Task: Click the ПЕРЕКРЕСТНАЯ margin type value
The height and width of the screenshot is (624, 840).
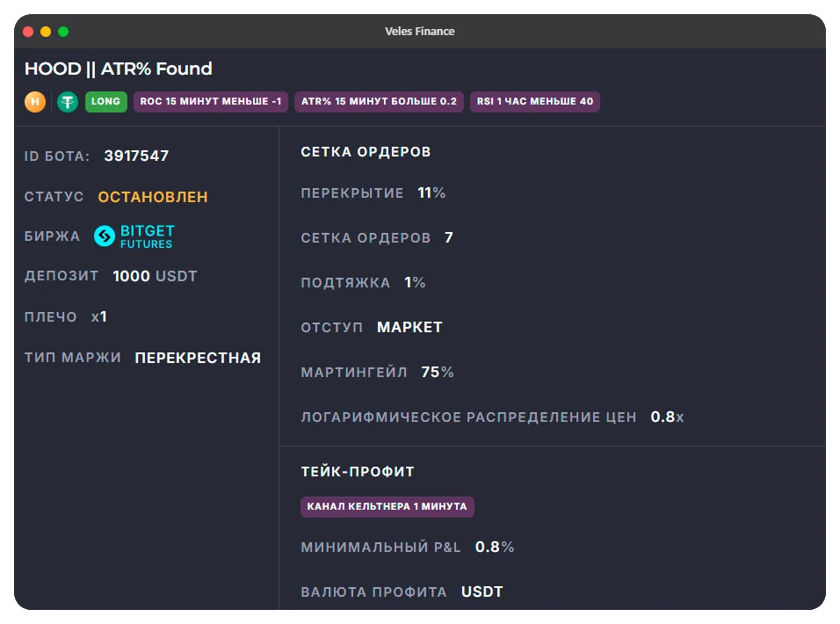Action: point(198,358)
